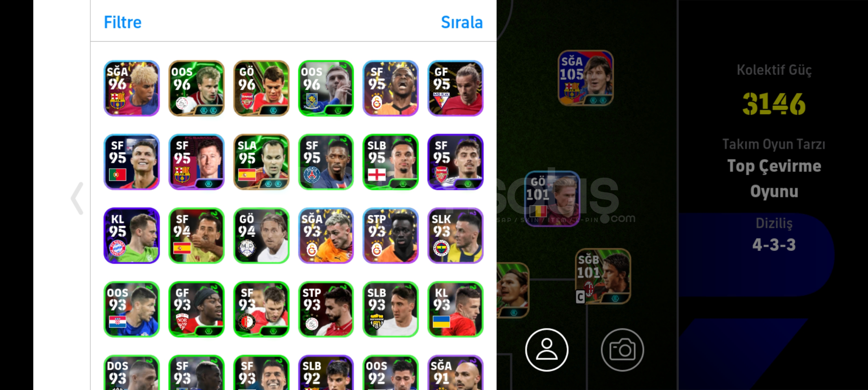This screenshot has height=390, width=868.
Task: Select the OOS 93 Croatia player card
Action: [x=132, y=309]
